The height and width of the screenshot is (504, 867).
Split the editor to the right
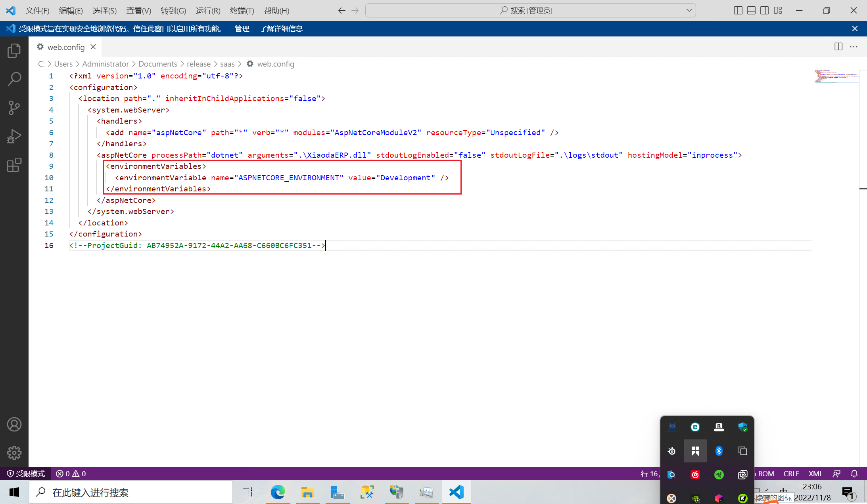[x=838, y=47]
